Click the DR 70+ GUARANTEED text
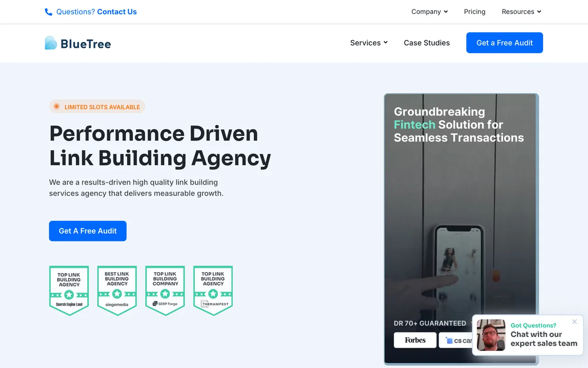The height and width of the screenshot is (368, 588). click(430, 323)
